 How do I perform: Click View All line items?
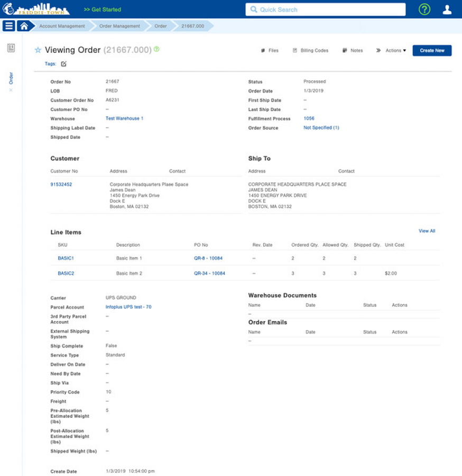[x=427, y=231]
